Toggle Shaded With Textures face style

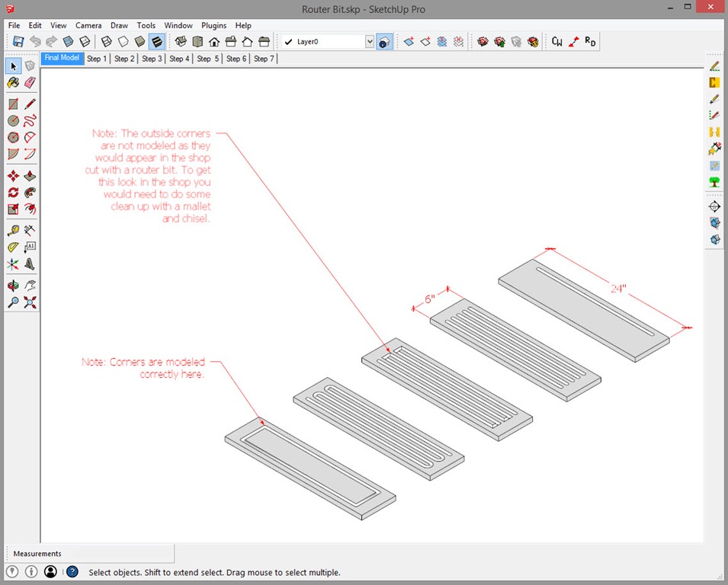coord(156,42)
